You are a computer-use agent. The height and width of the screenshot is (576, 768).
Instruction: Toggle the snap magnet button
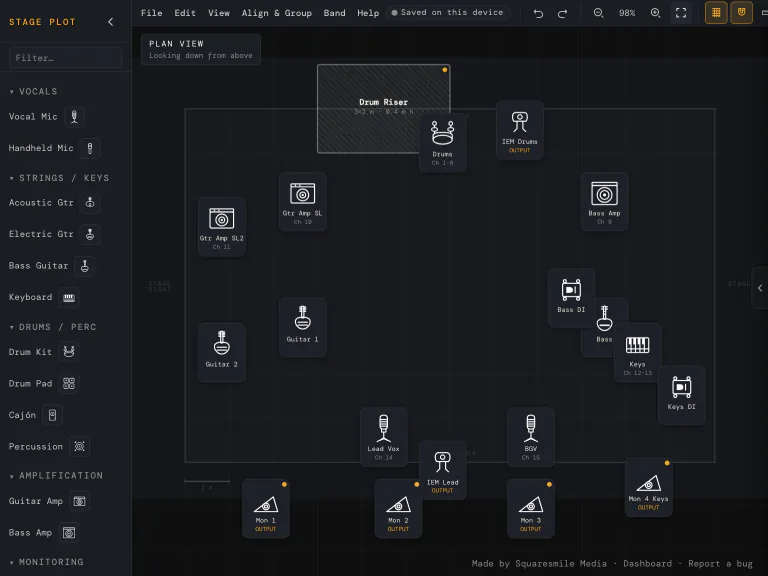click(x=741, y=13)
